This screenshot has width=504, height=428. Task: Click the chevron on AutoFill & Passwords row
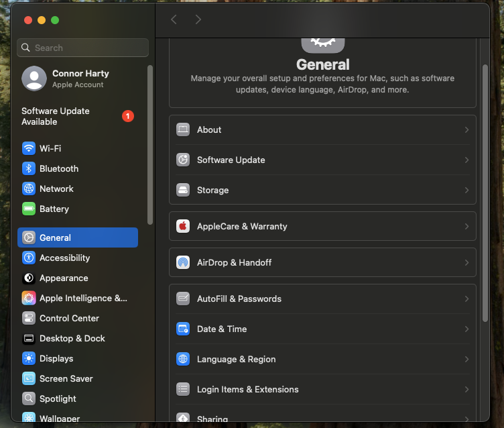tap(466, 299)
